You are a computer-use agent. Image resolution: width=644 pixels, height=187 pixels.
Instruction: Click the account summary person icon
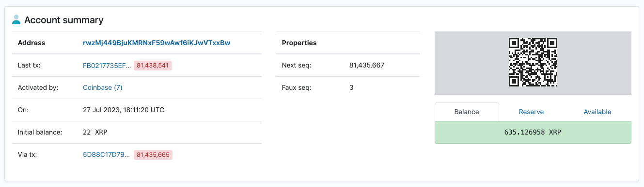tap(16, 20)
